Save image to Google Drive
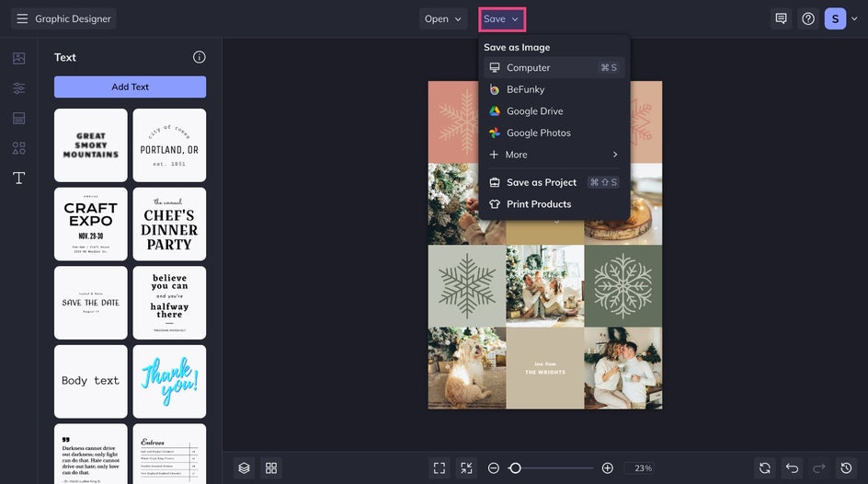Screen dimensions: 868x484 coord(554,110)
